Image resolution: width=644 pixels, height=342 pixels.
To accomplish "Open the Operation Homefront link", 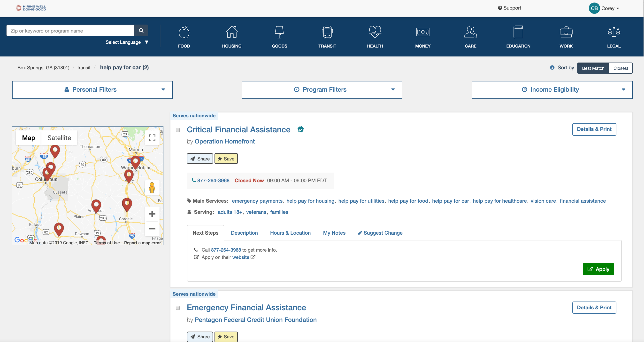I will click(224, 142).
